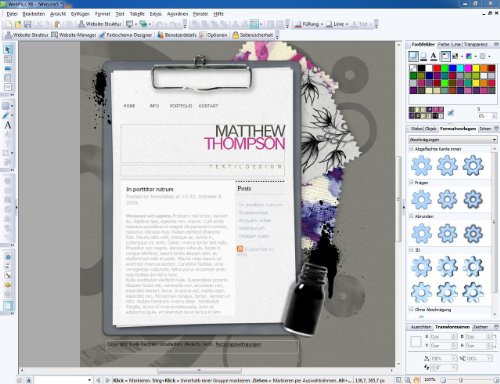This screenshot has width=500, height=384.
Task: Click the Save disk icon in toolbar
Action: (28, 24)
